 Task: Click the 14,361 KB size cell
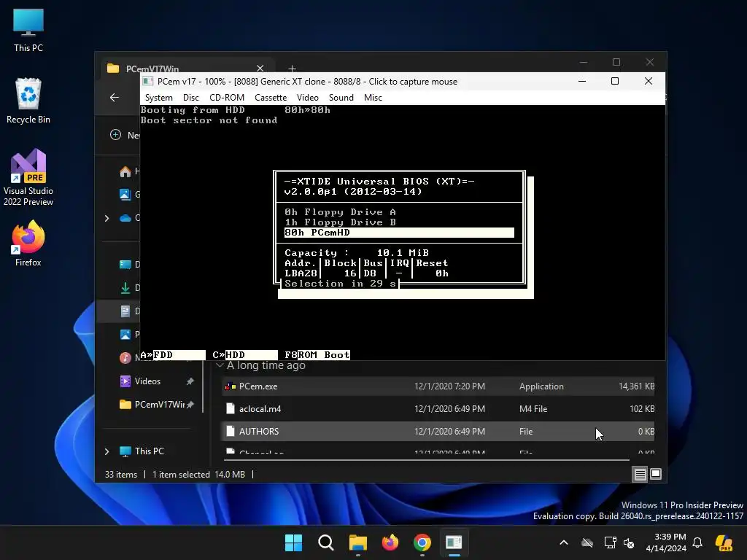(636, 386)
